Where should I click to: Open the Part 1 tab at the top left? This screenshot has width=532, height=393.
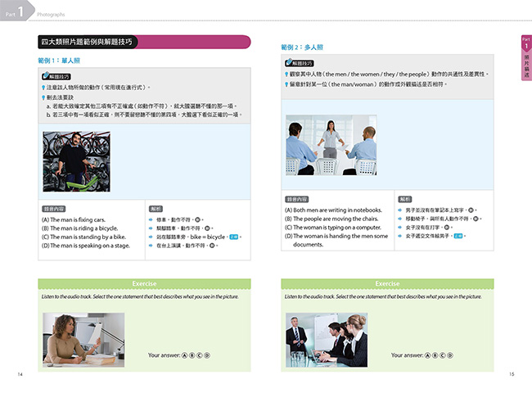click(x=16, y=11)
